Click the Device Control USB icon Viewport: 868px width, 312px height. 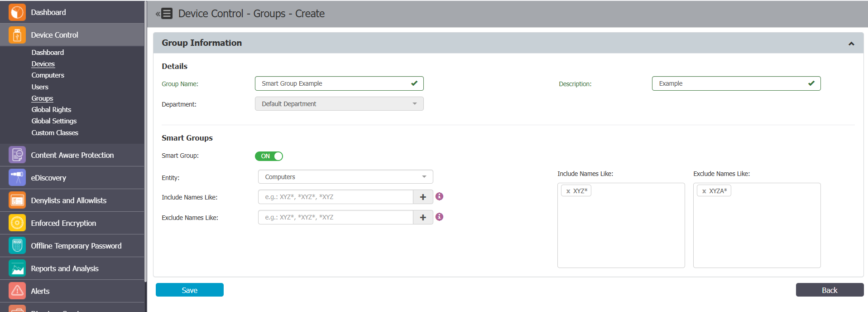pos(17,35)
